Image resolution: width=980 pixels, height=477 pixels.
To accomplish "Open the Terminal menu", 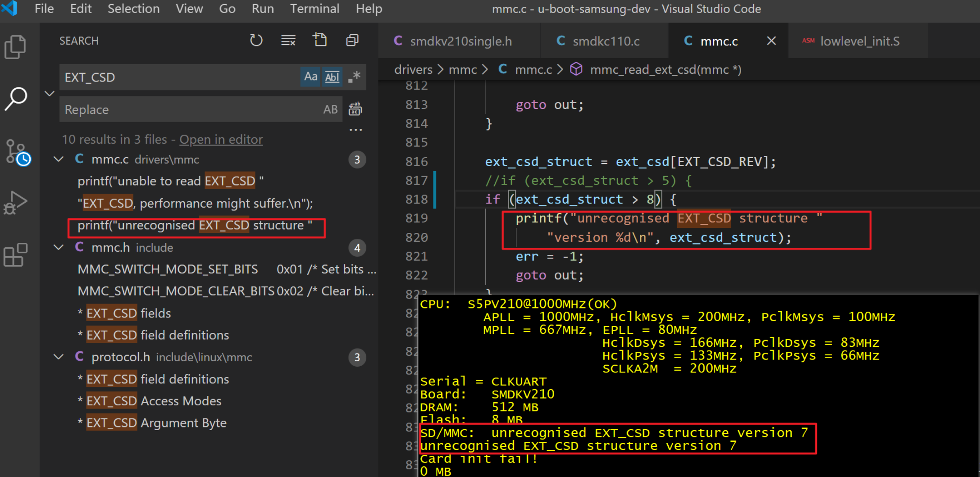I will click(315, 9).
